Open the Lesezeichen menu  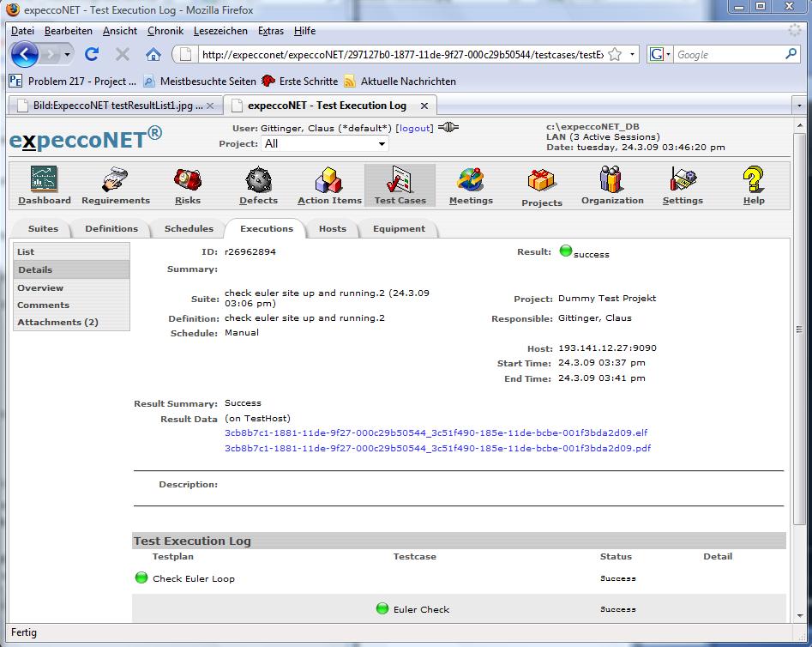(220, 31)
